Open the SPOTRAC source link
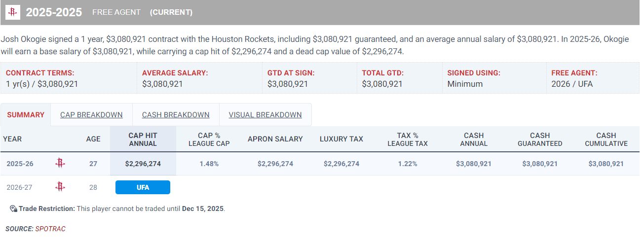644x243 pixels. pyautogui.click(x=50, y=229)
